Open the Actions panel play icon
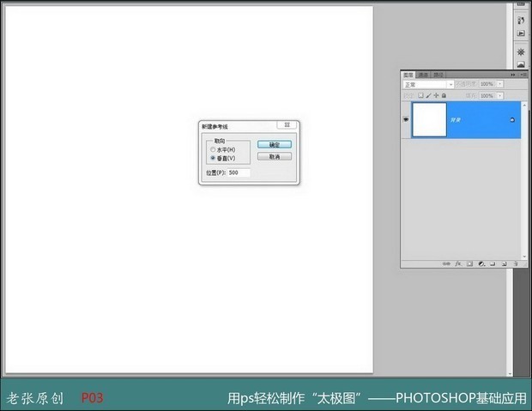The image size is (532, 411). point(520,34)
